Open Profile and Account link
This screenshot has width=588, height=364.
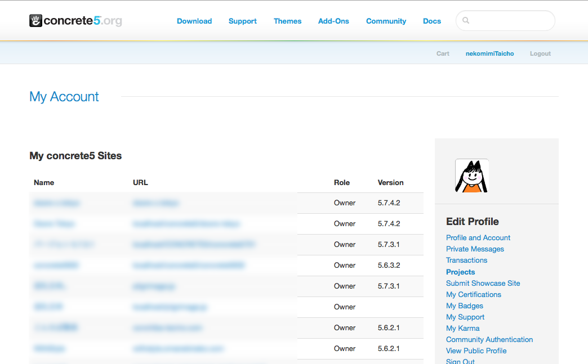point(478,238)
